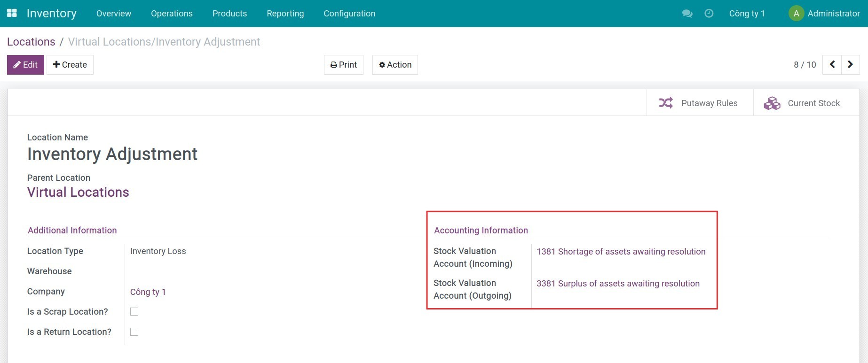Expand the Action dropdown
This screenshot has width=868, height=363.
pyautogui.click(x=395, y=65)
